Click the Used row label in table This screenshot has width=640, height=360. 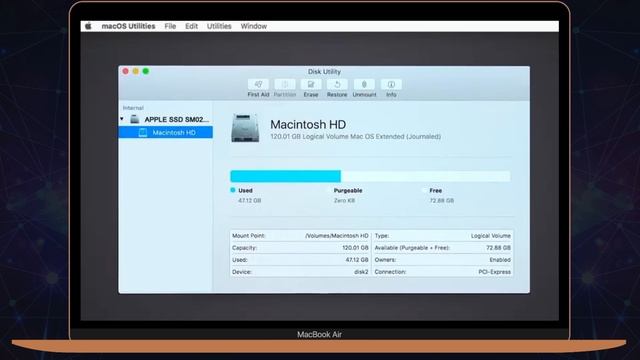pyautogui.click(x=240, y=260)
